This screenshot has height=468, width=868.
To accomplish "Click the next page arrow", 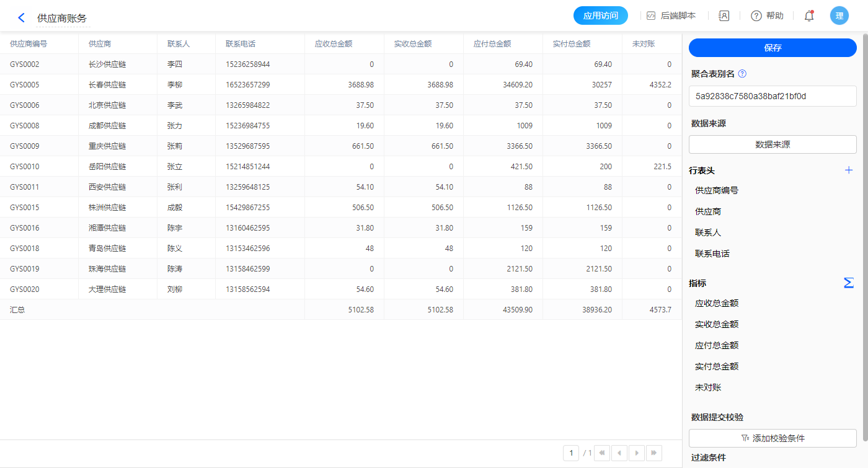I will [636, 453].
